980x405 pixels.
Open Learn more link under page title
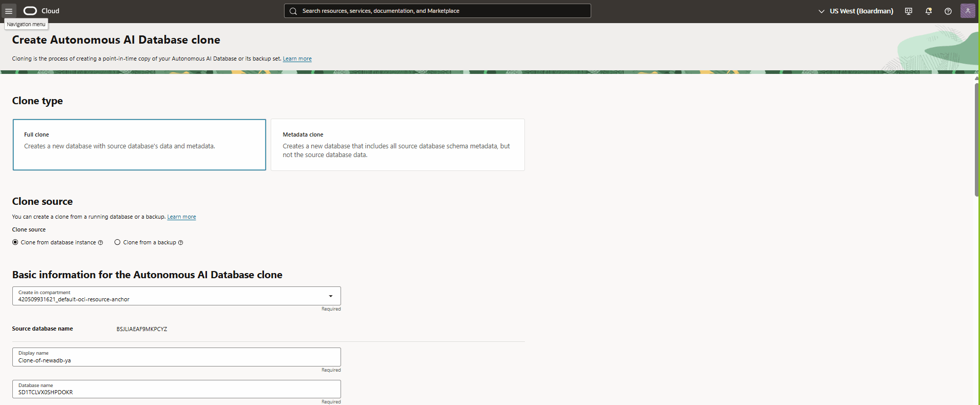click(x=297, y=59)
